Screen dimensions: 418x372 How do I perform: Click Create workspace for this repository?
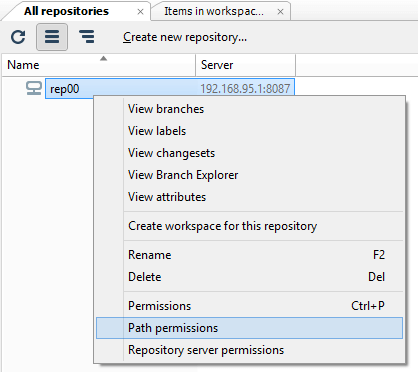pos(249,226)
